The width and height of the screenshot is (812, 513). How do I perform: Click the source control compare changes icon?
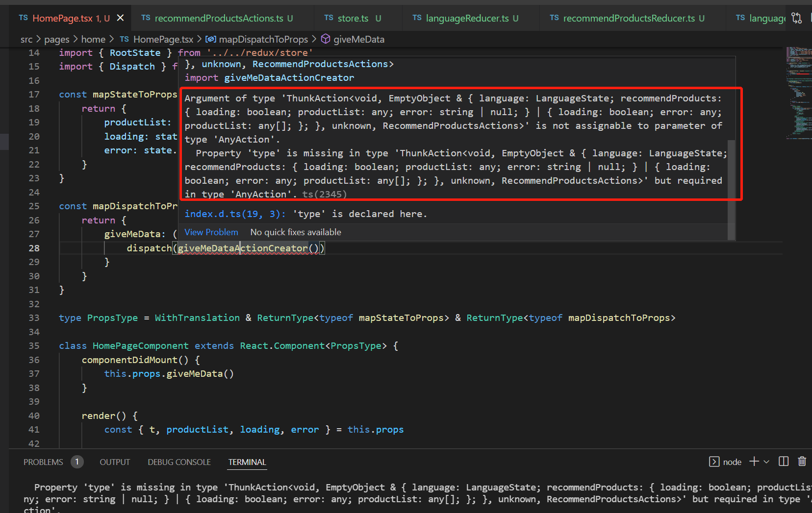[797, 18]
